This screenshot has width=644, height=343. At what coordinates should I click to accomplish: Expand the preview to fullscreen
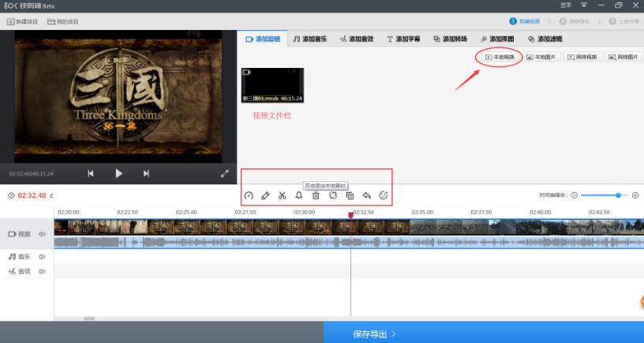pos(225,174)
